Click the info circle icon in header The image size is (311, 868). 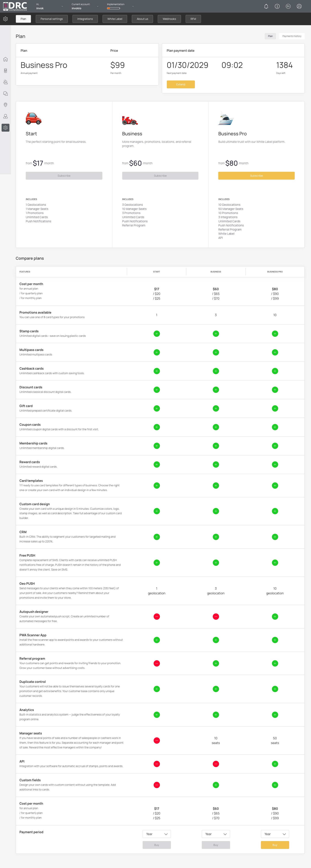coord(277,6)
